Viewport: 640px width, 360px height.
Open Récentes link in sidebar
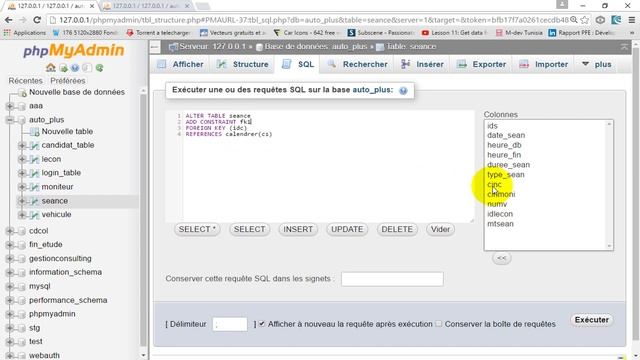pyautogui.click(x=25, y=81)
